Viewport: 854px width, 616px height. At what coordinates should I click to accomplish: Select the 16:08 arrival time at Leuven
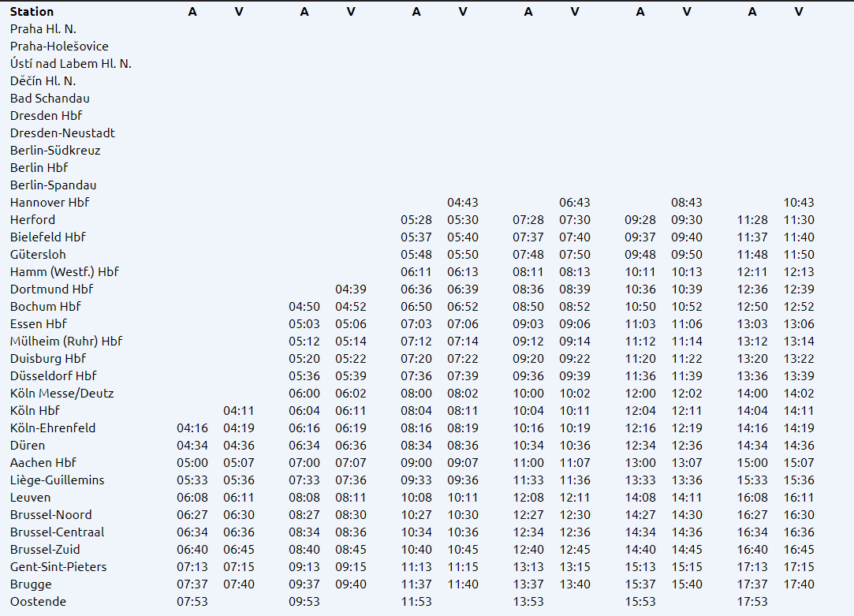pos(752,498)
